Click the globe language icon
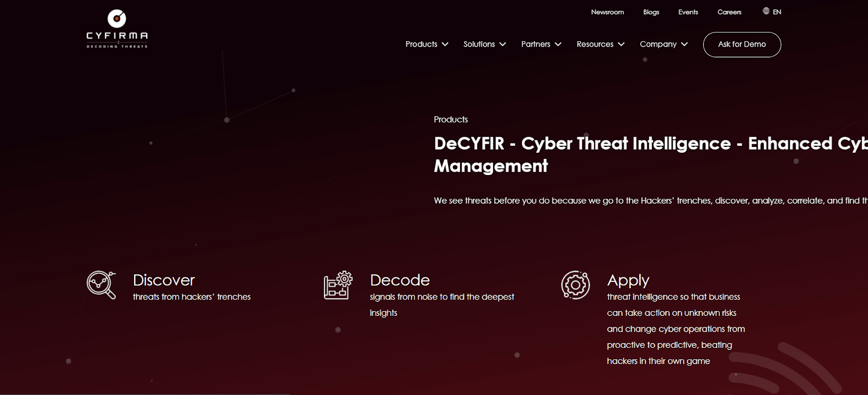Viewport: 868px width, 395px height. 766,11
